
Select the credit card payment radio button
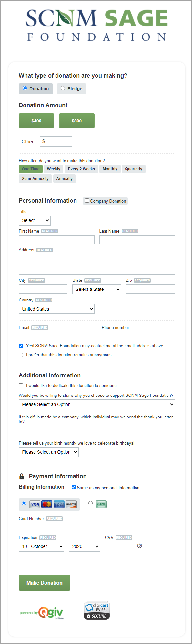[24, 503]
